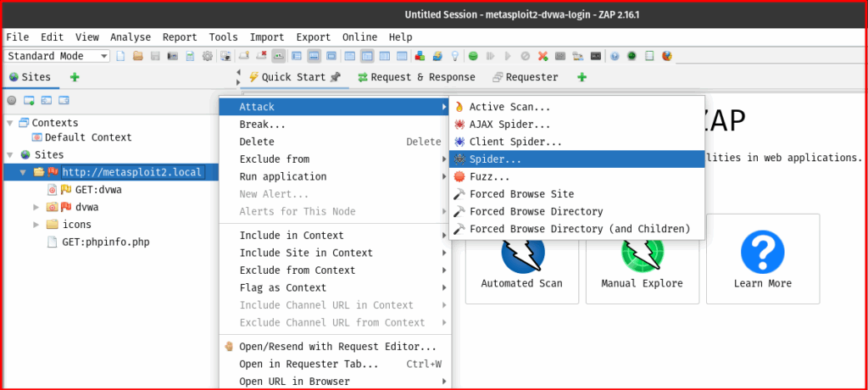Open the Analyse menu
The height and width of the screenshot is (390, 868).
[x=131, y=37]
